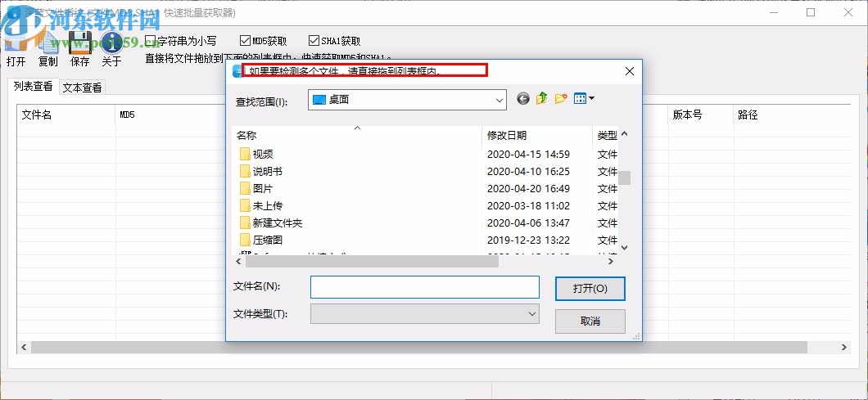
Task: Create a new folder icon in dialog
Action: pyautogui.click(x=561, y=98)
